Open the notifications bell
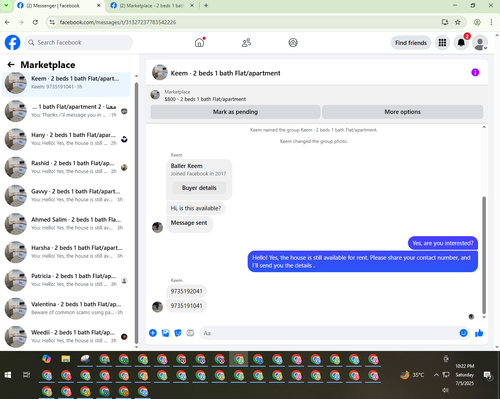Image resolution: width=500 pixels, height=399 pixels. pos(461,43)
